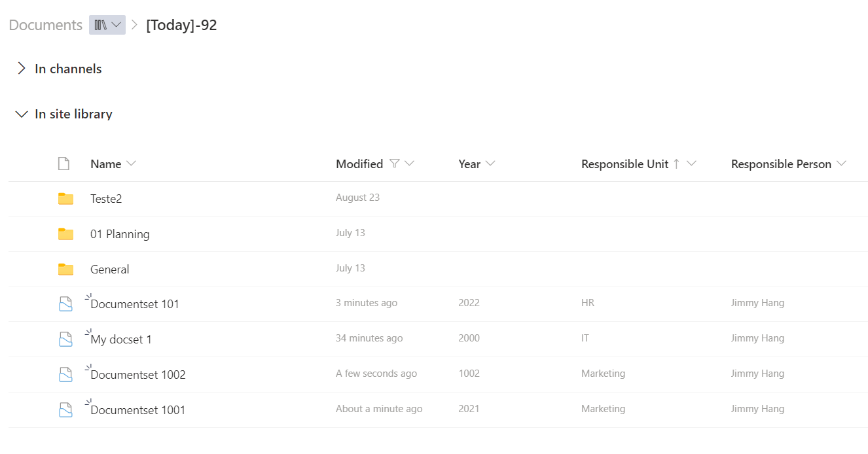868x454 pixels.
Task: Go to Documents in the breadcrumb
Action: [x=46, y=25]
